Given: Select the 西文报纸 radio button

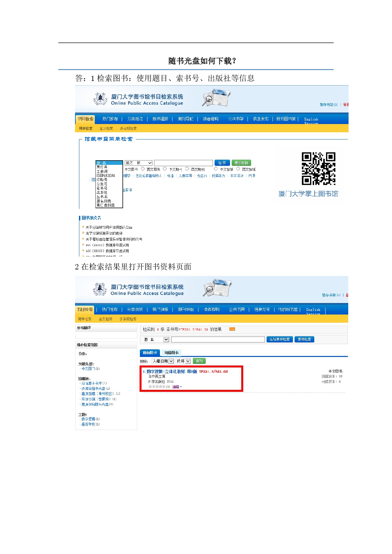Looking at the screenshot, I should (x=238, y=169).
